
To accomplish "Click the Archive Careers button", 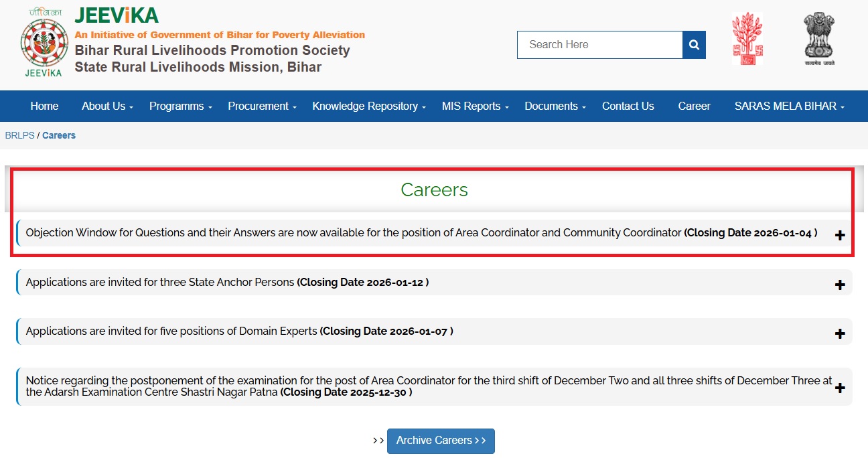I will (441, 441).
